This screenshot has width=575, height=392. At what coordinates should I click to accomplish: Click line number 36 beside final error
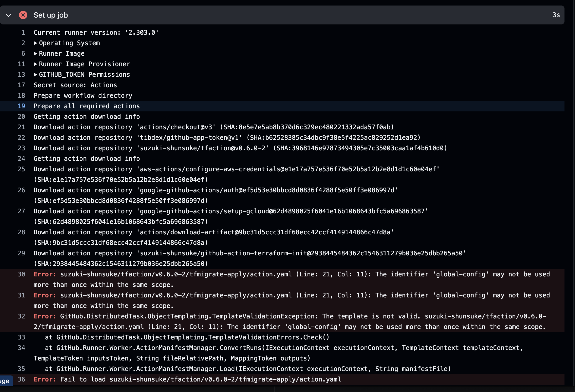[x=21, y=379]
